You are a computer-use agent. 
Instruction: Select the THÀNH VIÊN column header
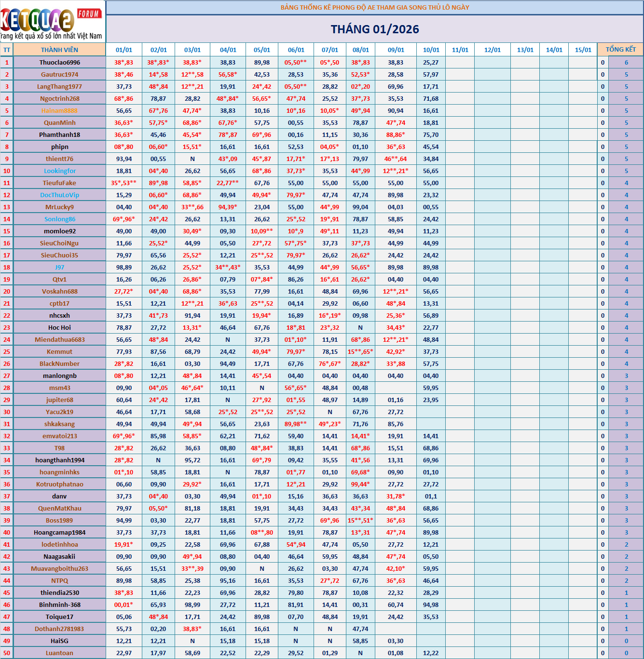[59, 50]
